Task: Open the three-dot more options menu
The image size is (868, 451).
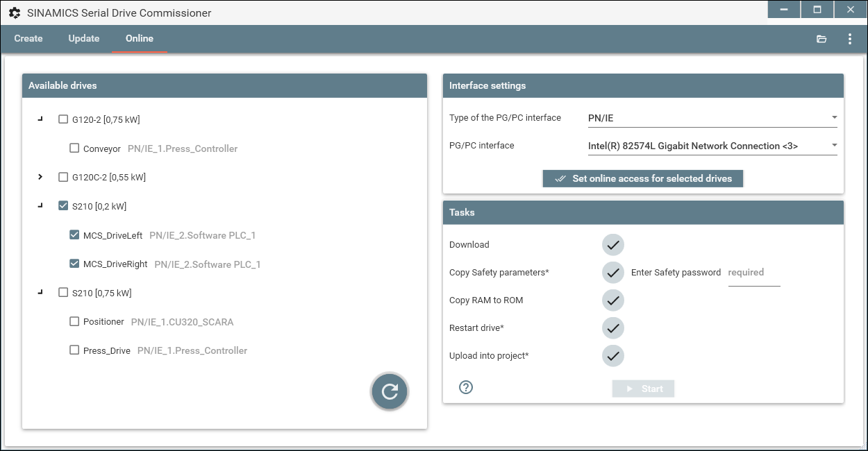Action: [x=850, y=39]
